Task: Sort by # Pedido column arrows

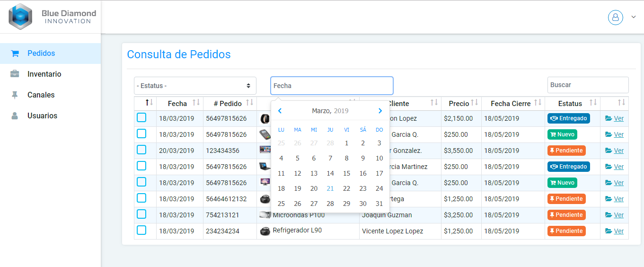Action: click(249, 103)
